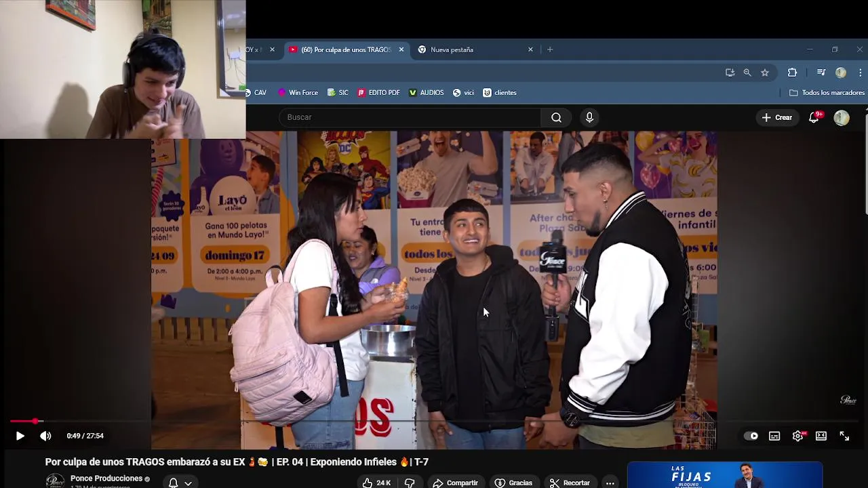Open the CAV bookmark

[256, 93]
